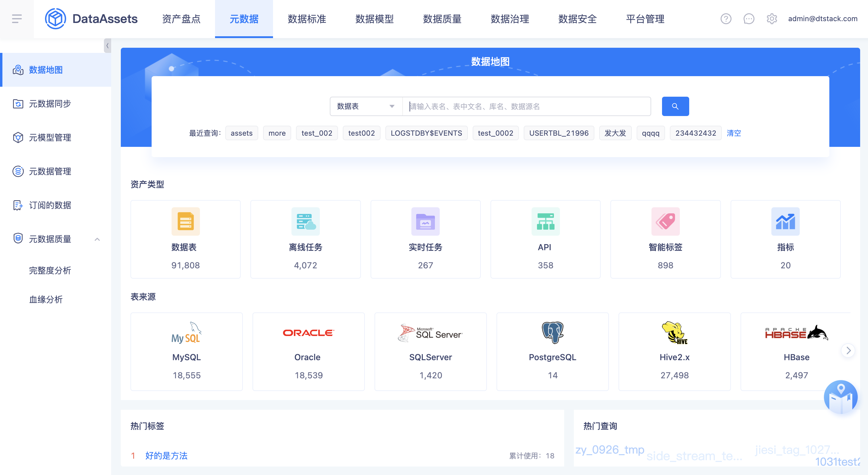The image size is (868, 475).
Task: Open the 数据表 search type dropdown
Action: tap(366, 106)
